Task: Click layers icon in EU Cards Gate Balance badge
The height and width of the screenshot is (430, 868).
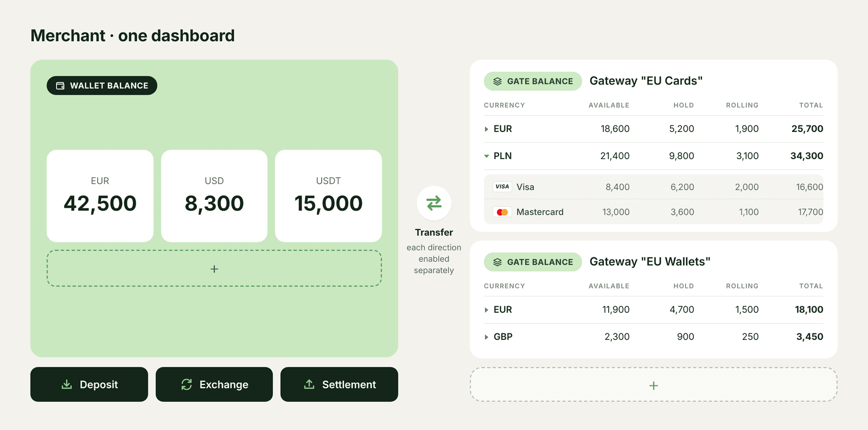Action: point(497,81)
